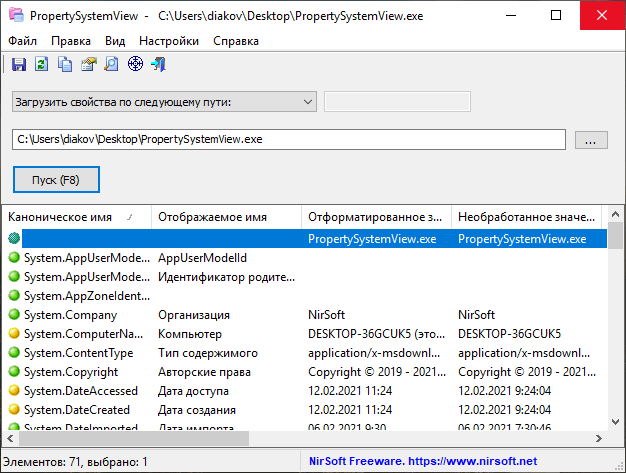Click the disabled field next to the dropdown
Screen dimensions: 626x473
(x=397, y=102)
